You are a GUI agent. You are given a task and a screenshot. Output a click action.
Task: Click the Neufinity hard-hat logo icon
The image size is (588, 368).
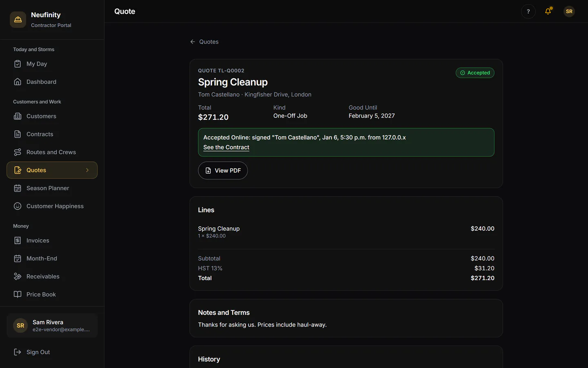coord(18,20)
